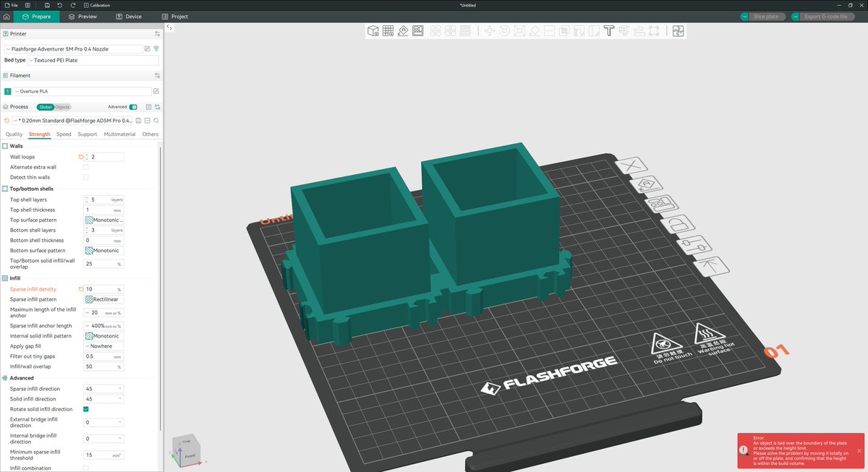Click the Wall loops value field
Image resolution: width=868 pixels, height=472 pixels.
pyautogui.click(x=105, y=157)
